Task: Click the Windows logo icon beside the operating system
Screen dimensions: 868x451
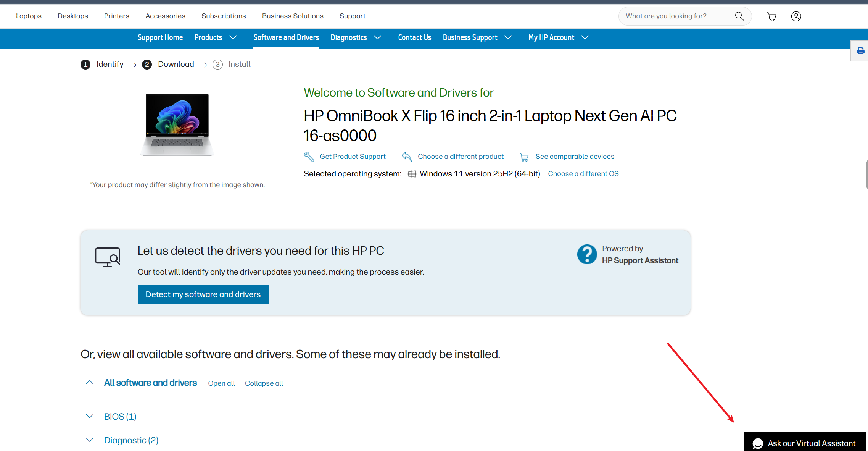Action: pyautogui.click(x=412, y=174)
